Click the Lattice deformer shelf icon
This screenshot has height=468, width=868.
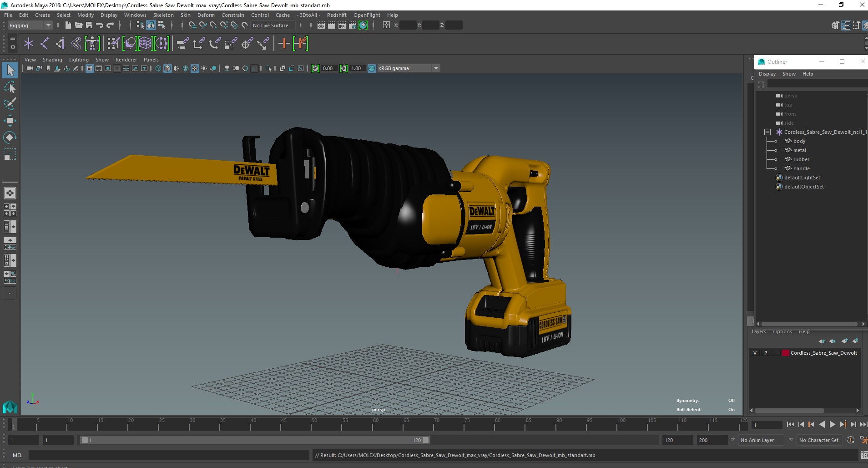(x=145, y=44)
